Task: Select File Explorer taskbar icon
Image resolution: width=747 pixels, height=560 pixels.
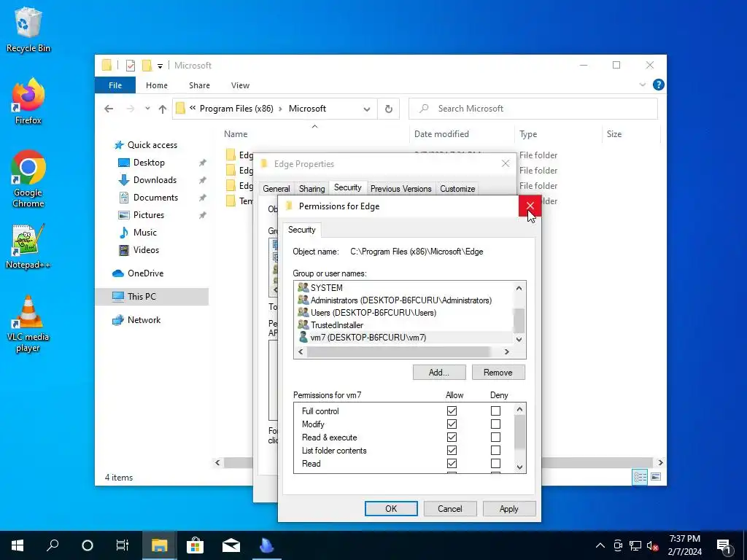Action: click(x=160, y=545)
